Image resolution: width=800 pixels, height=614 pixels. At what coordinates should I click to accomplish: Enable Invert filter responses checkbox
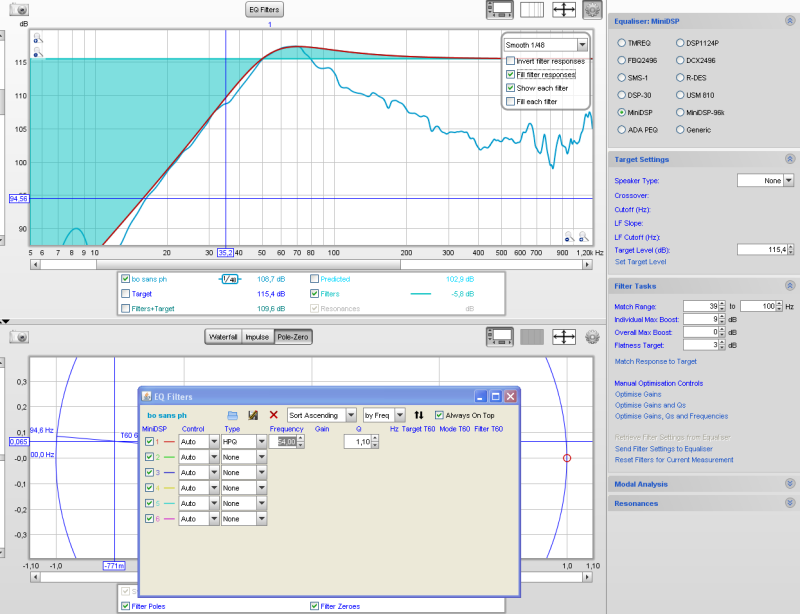[510, 61]
